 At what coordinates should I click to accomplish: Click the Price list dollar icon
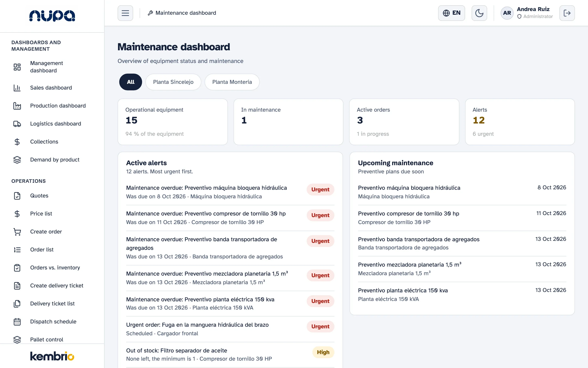click(x=17, y=214)
